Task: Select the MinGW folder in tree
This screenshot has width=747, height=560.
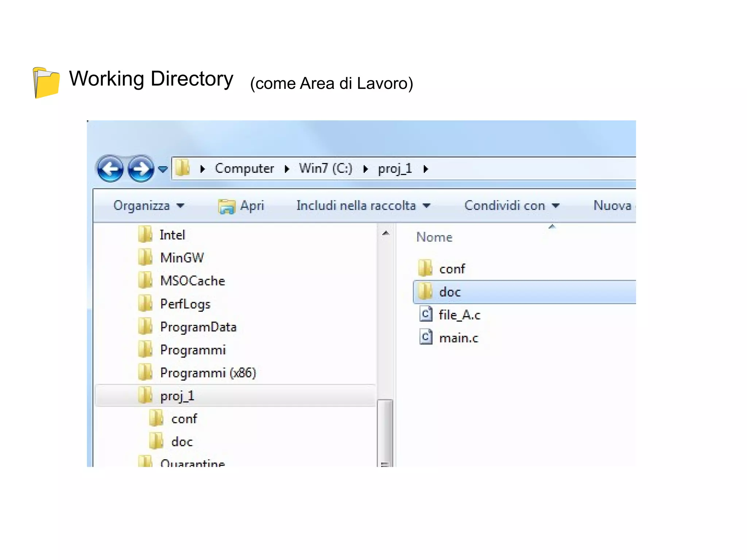Action: [x=182, y=258]
